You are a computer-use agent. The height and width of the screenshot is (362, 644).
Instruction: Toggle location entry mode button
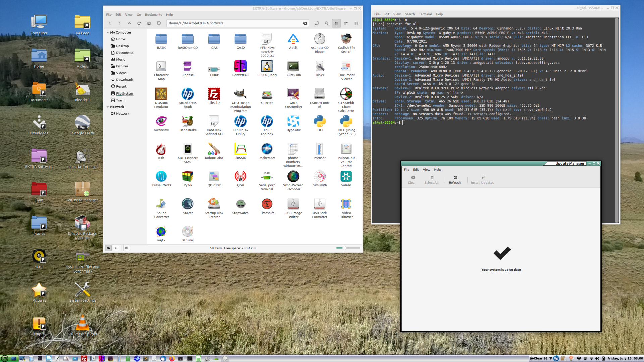(x=317, y=23)
